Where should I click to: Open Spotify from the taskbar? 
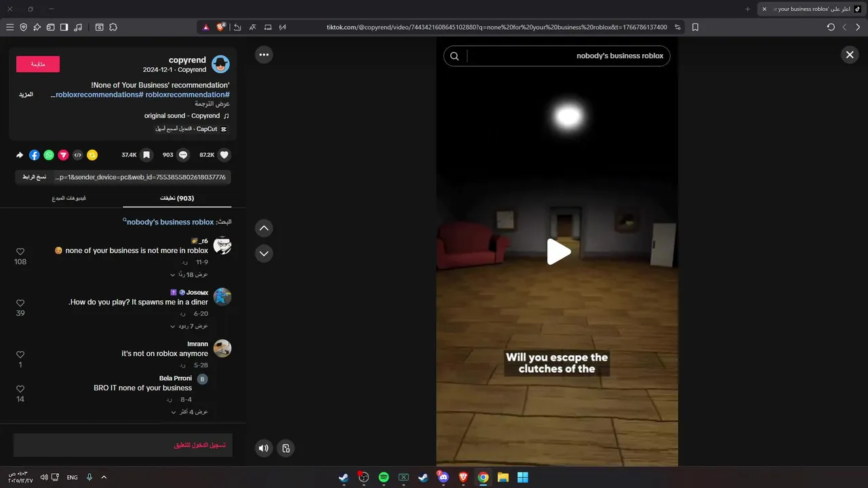383,477
